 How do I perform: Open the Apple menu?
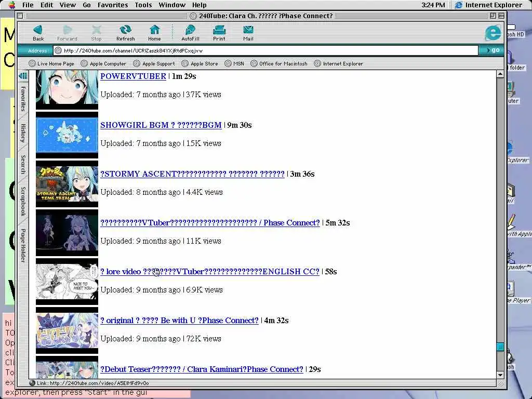click(12, 5)
